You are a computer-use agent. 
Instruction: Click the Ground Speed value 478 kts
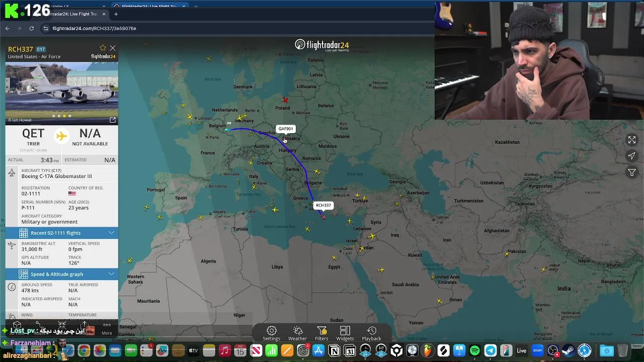(30, 291)
